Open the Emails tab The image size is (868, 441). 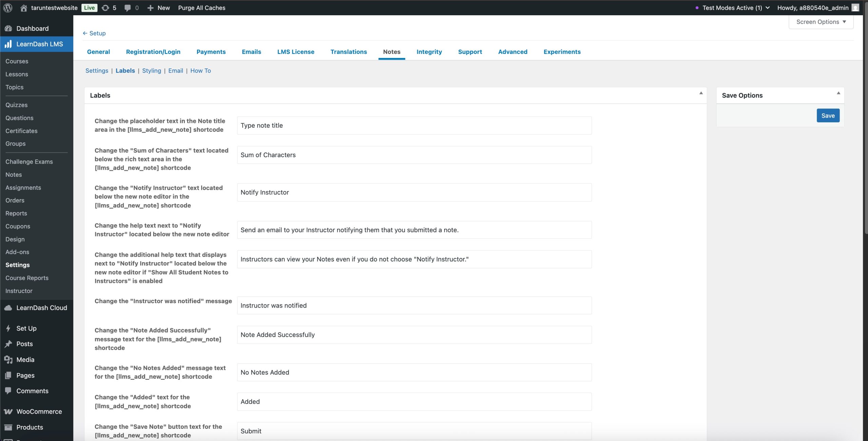click(251, 51)
